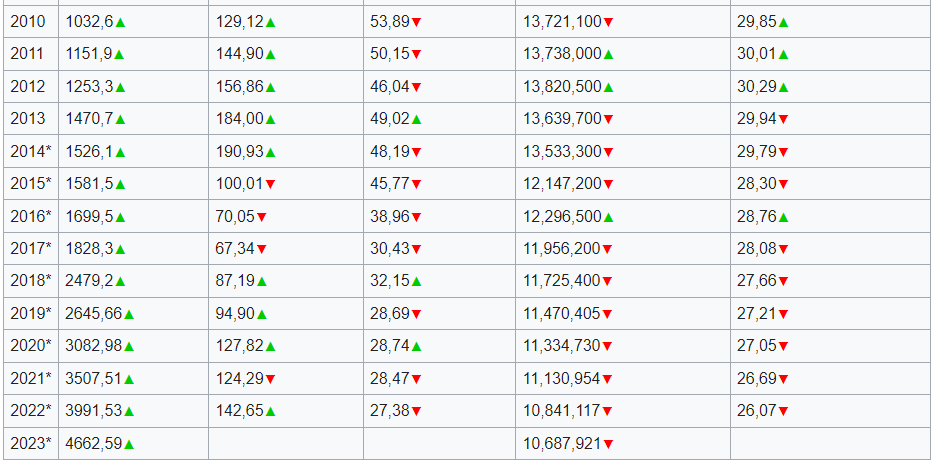Click the red down arrow beside 100,01
934x467 pixels.
tap(270, 185)
